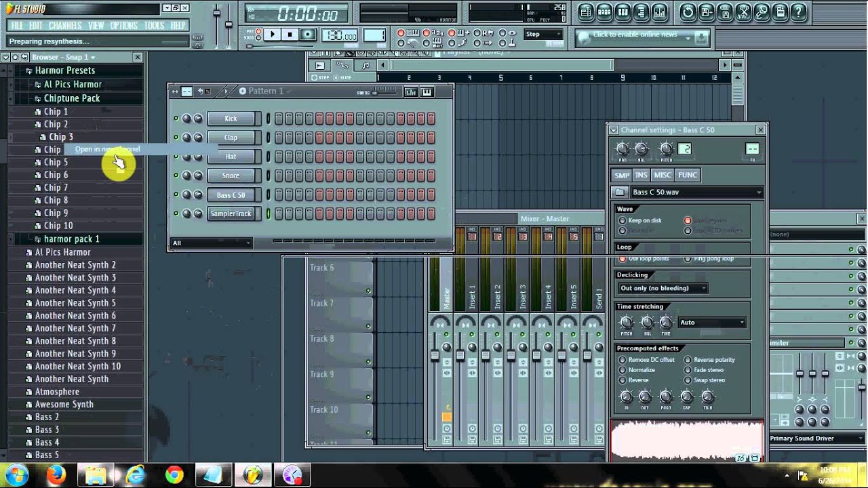Open the Time stretching Auto dropdown
This screenshot has height=488, width=868.
coord(712,323)
